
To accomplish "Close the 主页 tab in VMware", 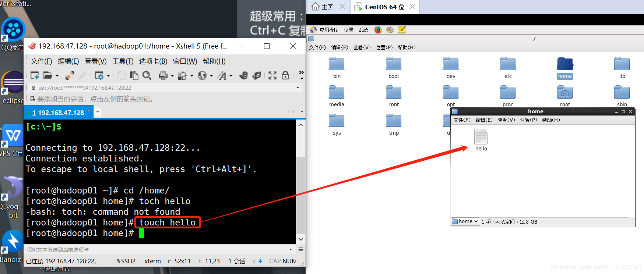I will coord(342,7).
